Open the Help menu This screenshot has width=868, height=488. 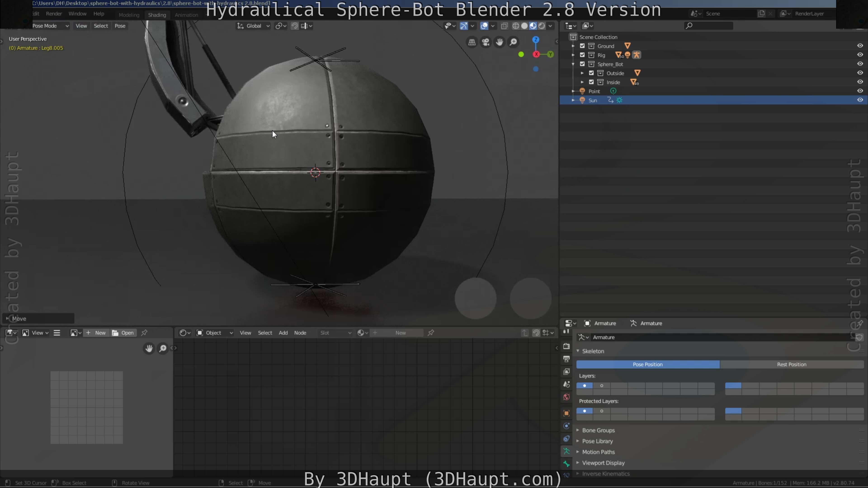99,14
